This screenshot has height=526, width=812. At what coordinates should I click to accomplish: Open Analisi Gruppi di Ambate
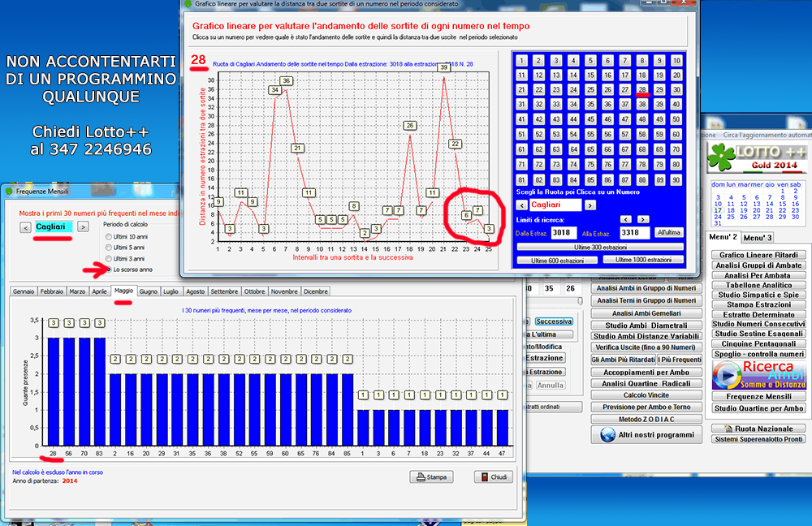pyautogui.click(x=758, y=265)
